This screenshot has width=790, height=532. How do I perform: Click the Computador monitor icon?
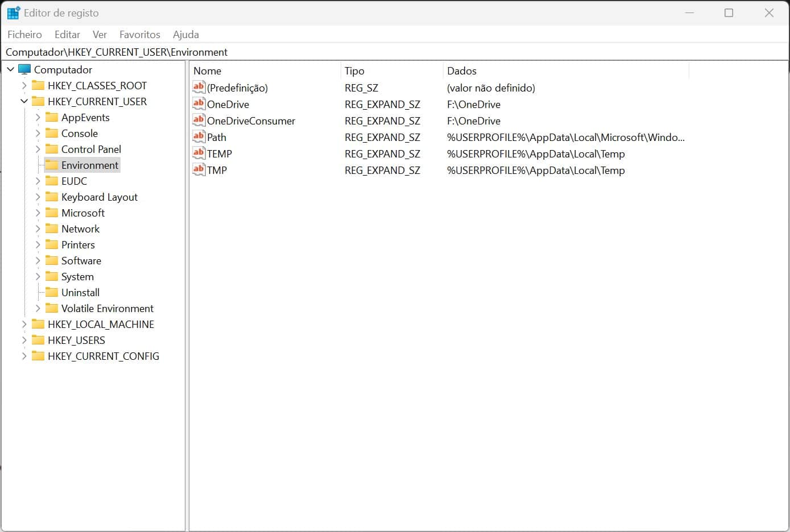24,69
